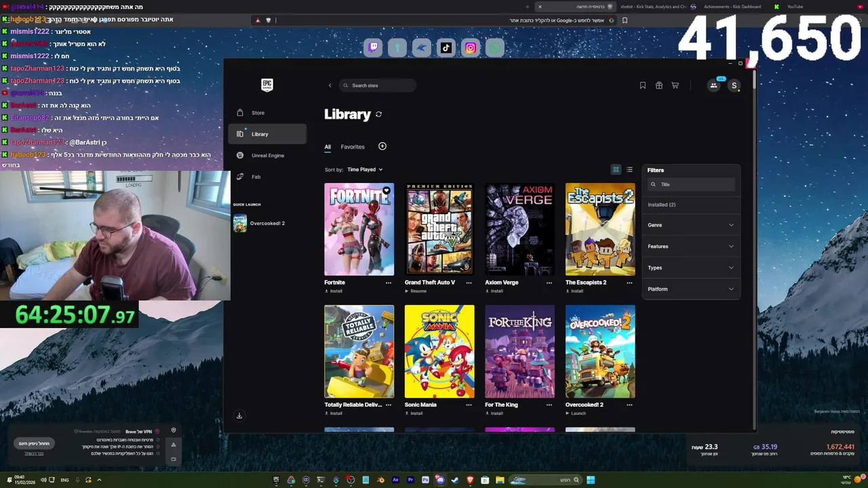Open the Fortnite cover thumbnail
Screen dimensions: 868x488
[359, 230]
